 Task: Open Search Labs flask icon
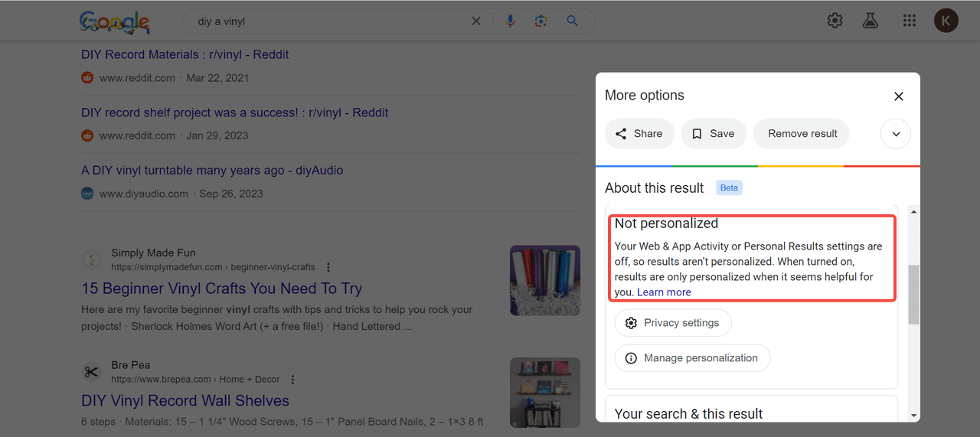pos(870,21)
